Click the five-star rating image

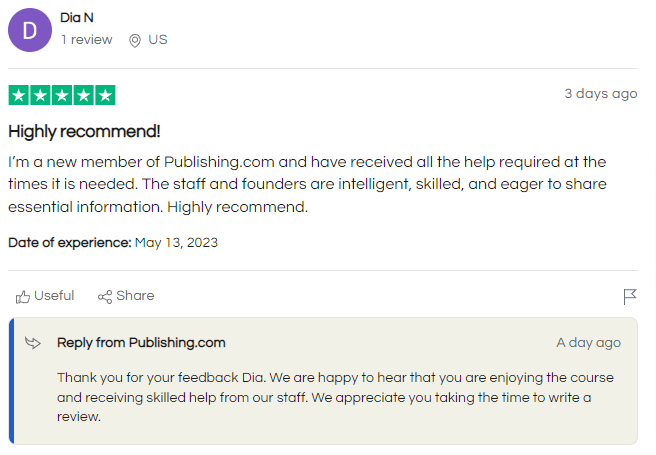(62, 95)
